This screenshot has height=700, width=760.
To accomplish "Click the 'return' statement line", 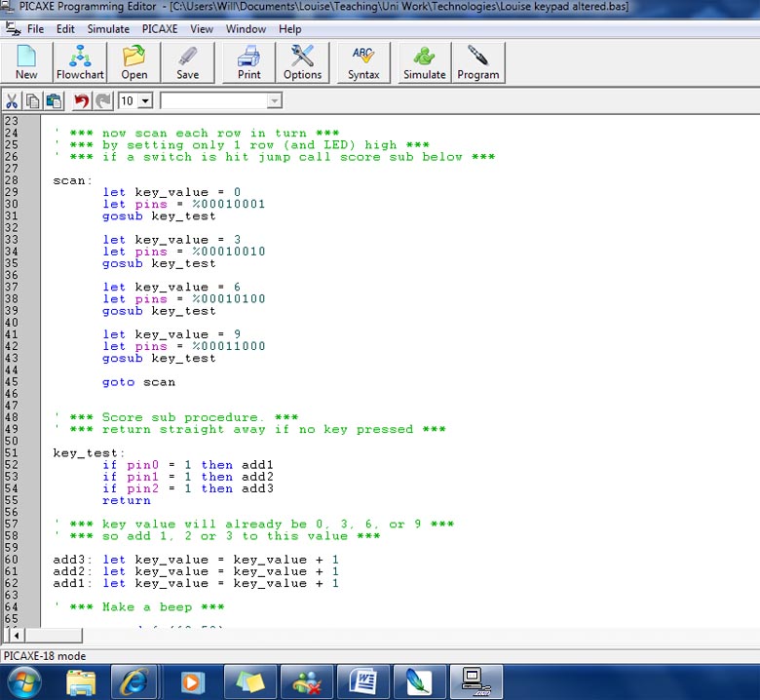I will click(127, 500).
